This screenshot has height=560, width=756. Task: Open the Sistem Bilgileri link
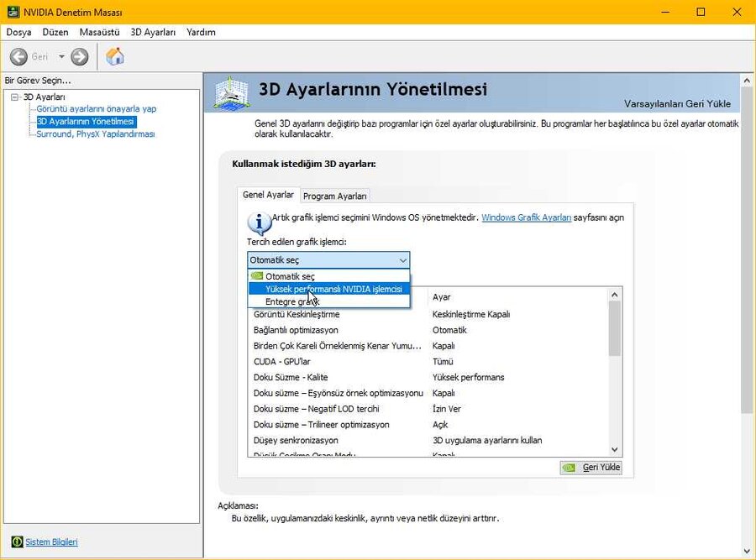[x=51, y=542]
